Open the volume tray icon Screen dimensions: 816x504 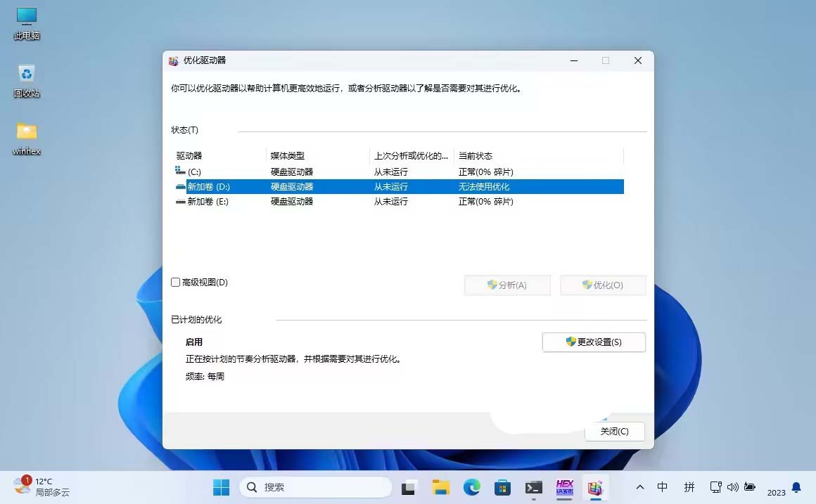tap(733, 487)
